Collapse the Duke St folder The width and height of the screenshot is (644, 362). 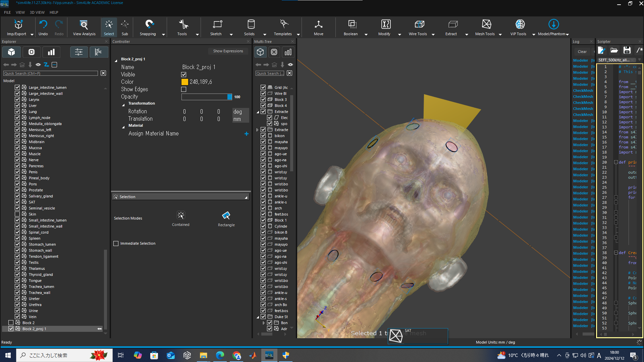(x=258, y=317)
